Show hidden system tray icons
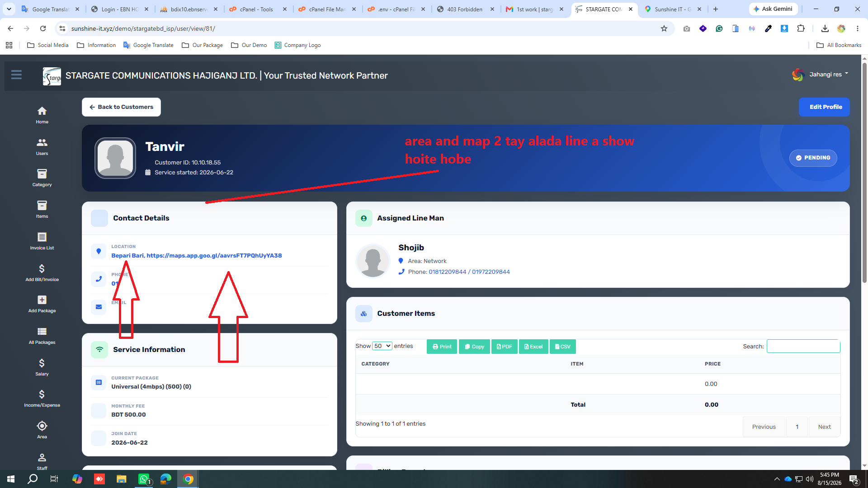 (x=777, y=479)
